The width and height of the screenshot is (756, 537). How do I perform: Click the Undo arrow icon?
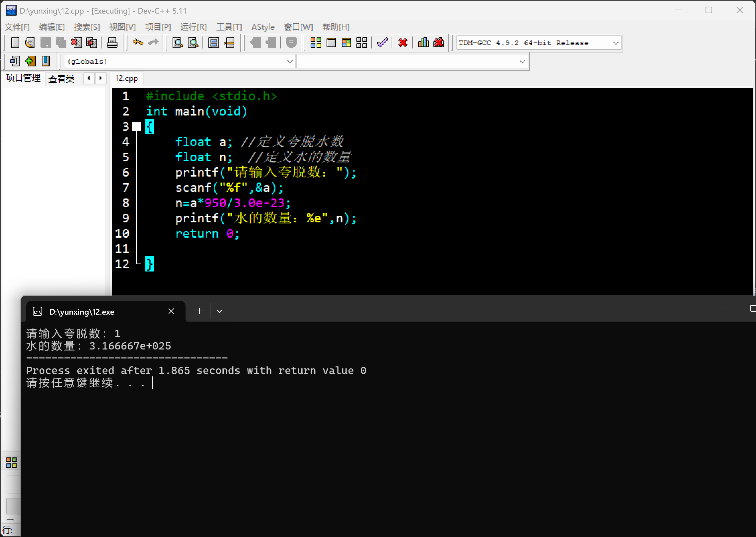pyautogui.click(x=138, y=42)
